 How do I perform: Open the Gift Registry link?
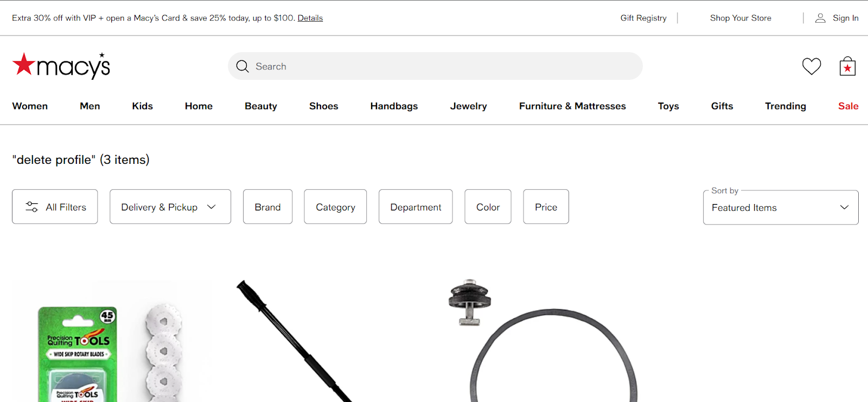643,18
